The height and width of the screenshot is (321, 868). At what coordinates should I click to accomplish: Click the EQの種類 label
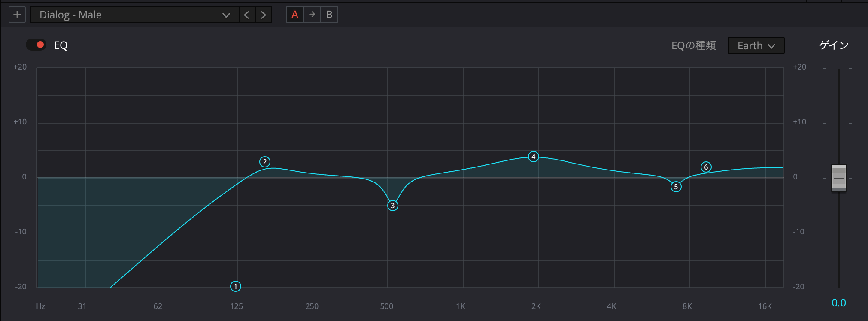point(693,45)
